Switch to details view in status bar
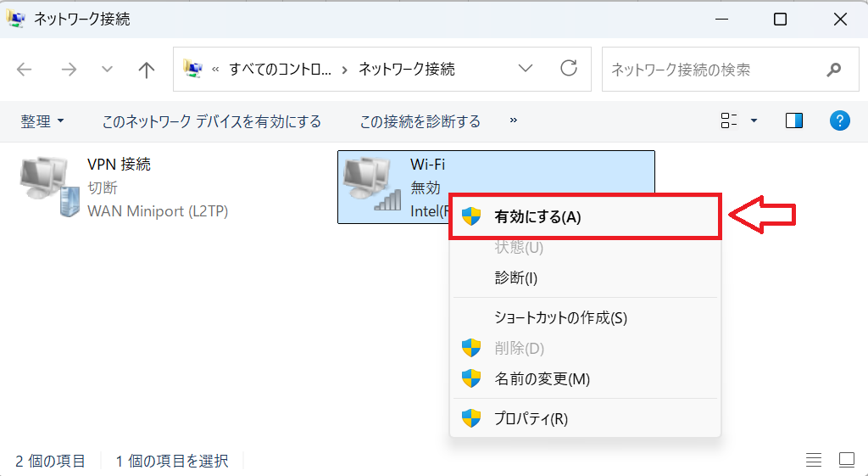This screenshot has height=476, width=868. (x=814, y=461)
